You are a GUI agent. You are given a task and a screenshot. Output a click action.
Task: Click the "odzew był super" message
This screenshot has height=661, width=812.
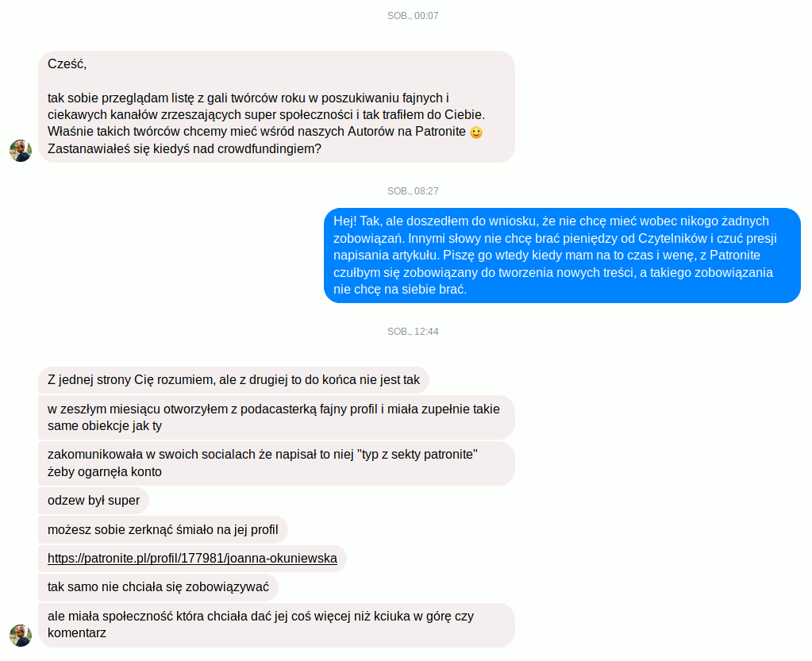click(94, 501)
